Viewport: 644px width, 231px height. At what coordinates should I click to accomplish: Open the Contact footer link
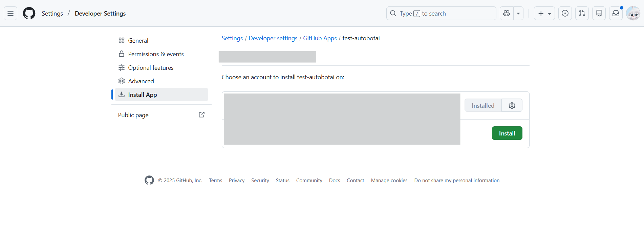tap(356, 181)
